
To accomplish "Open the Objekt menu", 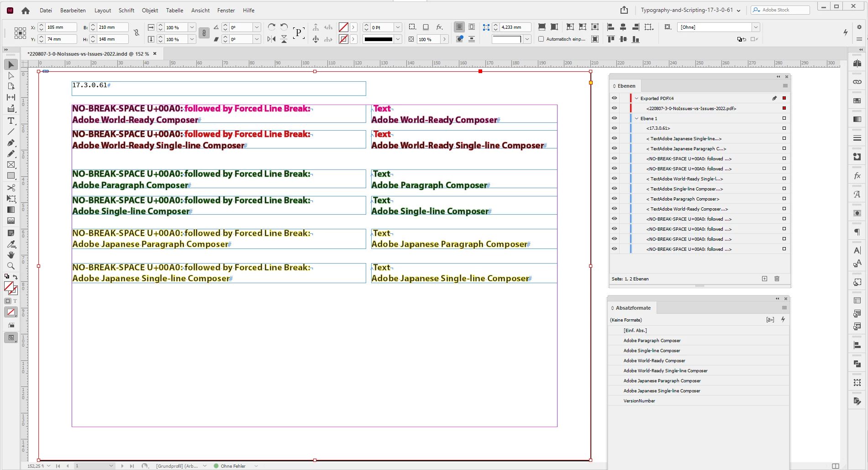I will [150, 10].
